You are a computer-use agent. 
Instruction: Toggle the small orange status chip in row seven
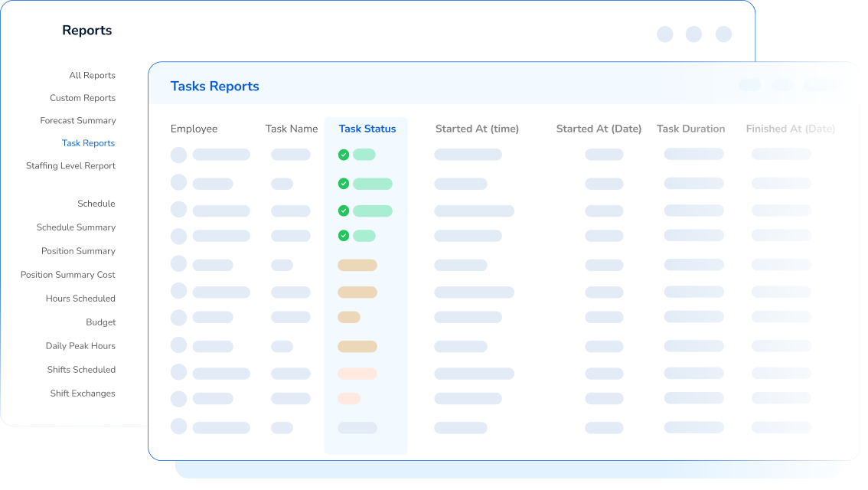(350, 316)
